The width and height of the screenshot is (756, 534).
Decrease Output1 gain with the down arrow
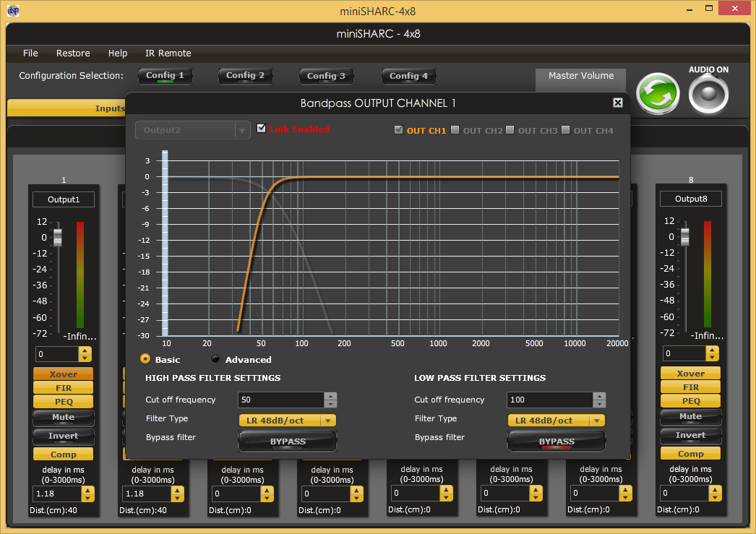[x=85, y=358]
